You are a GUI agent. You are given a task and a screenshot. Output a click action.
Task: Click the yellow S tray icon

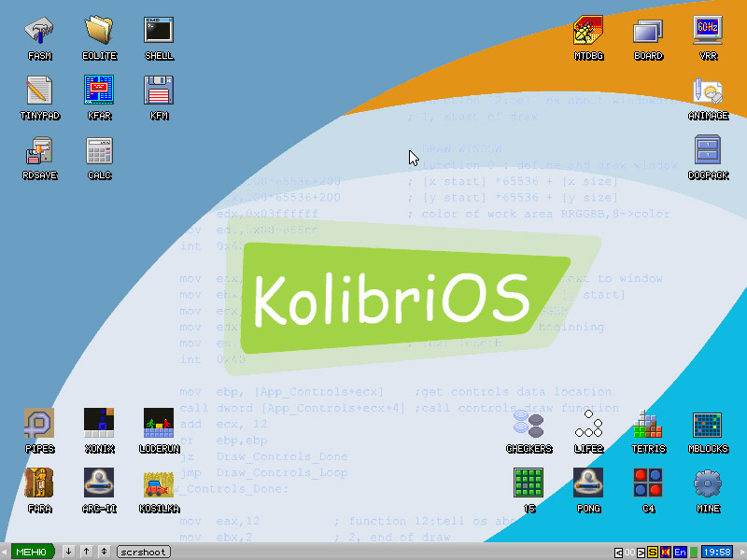pyautogui.click(x=653, y=553)
